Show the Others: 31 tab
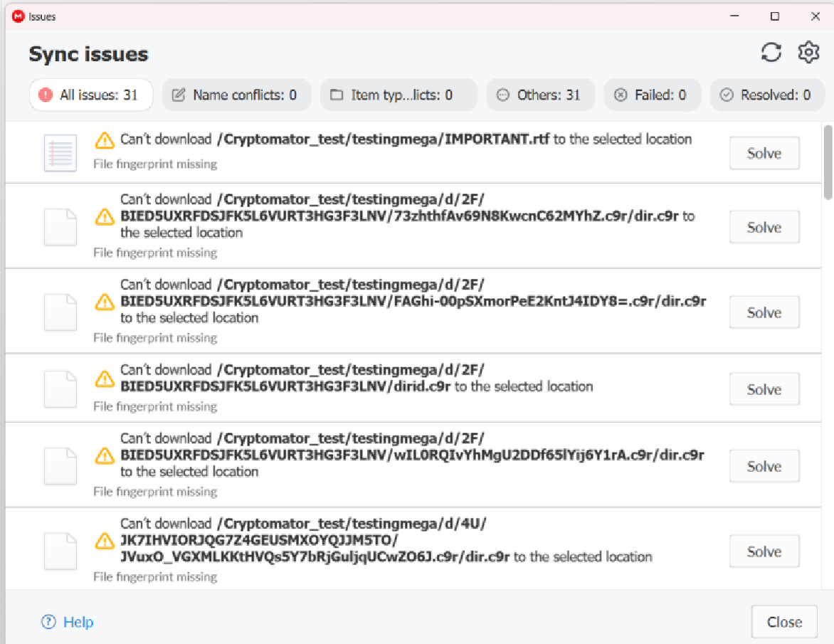The width and height of the screenshot is (834, 644). coord(540,95)
